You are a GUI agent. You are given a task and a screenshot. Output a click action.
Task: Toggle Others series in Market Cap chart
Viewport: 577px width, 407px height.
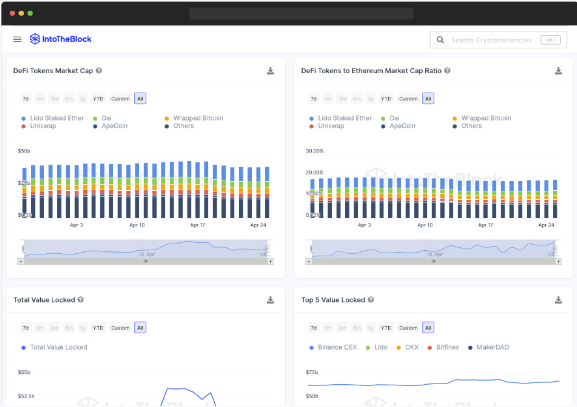click(179, 126)
